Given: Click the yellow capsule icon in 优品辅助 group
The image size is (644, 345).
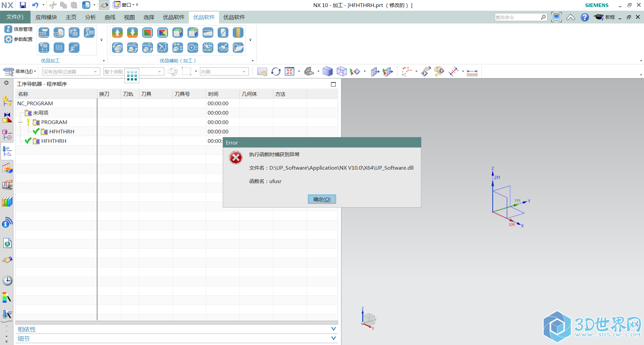Looking at the screenshot, I should [238, 33].
